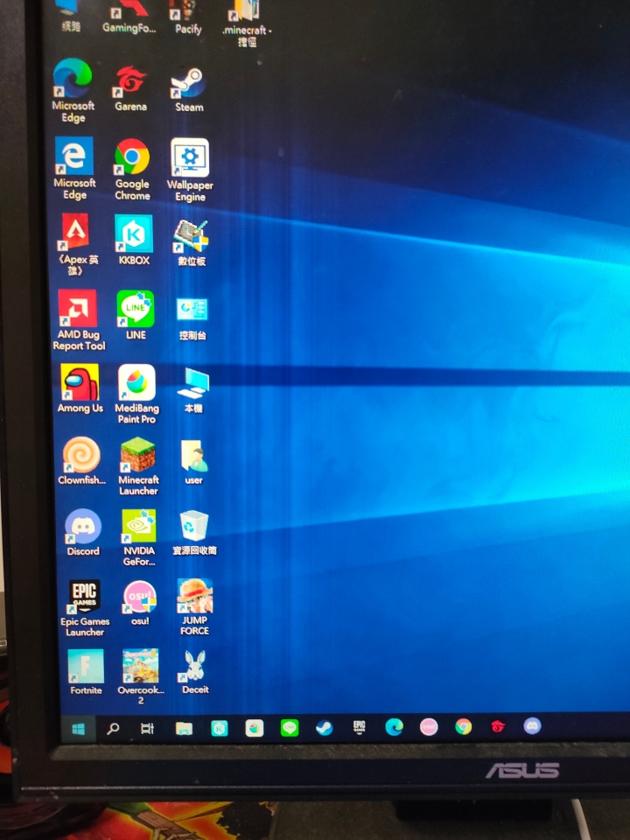Open File Explorer from the taskbar
Image resolution: width=630 pixels, height=840 pixels.
[x=184, y=729]
